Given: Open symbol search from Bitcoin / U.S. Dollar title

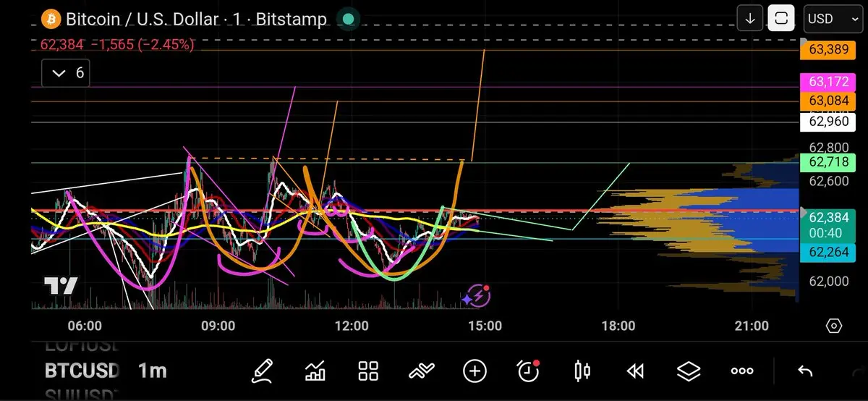Looking at the screenshot, I should (x=196, y=19).
